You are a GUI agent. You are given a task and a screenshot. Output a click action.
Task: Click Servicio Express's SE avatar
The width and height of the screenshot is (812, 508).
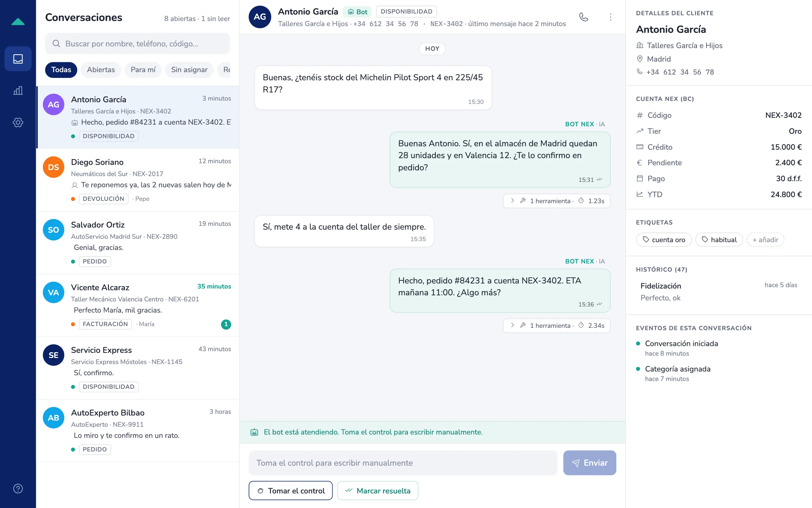click(x=53, y=355)
